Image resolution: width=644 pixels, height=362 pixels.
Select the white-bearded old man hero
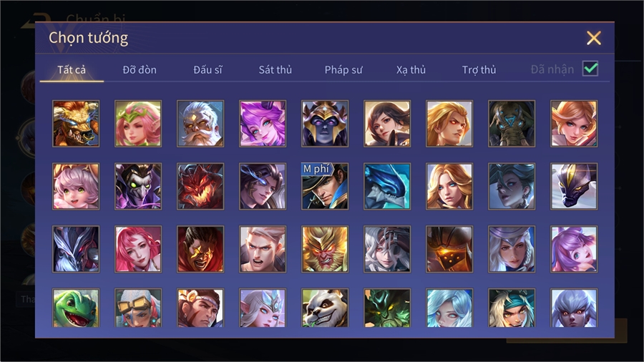pyautogui.click(x=200, y=124)
